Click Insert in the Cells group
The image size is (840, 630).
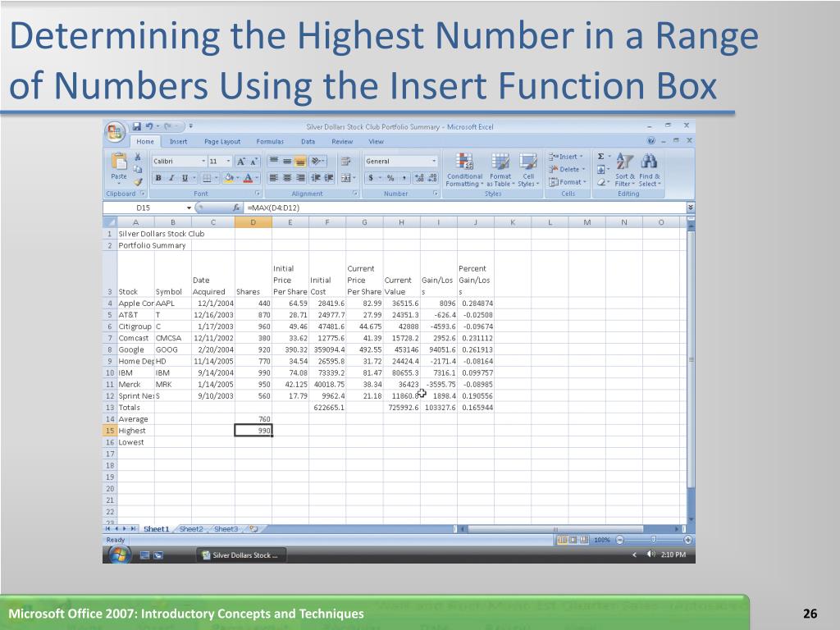pyautogui.click(x=566, y=157)
